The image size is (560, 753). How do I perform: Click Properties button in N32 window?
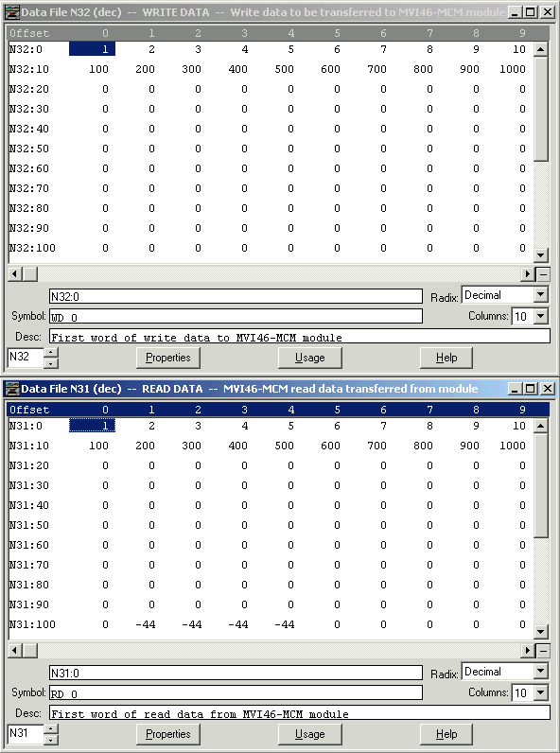click(x=168, y=358)
